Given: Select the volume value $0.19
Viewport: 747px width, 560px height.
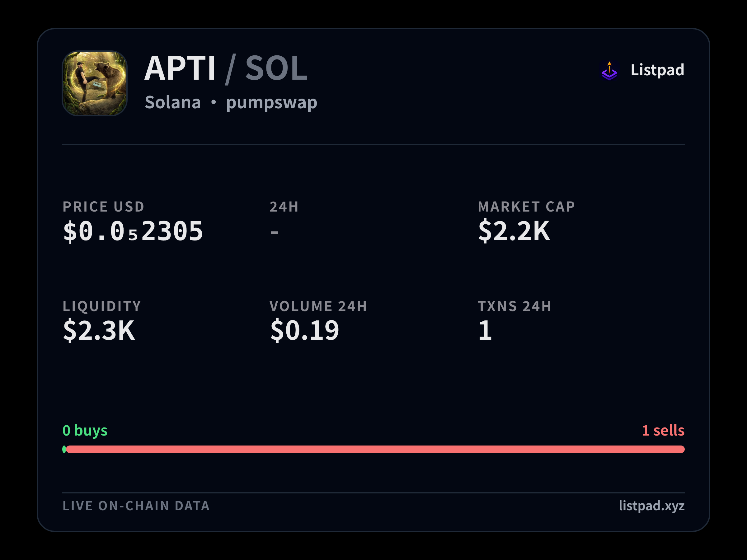Looking at the screenshot, I should 305,330.
